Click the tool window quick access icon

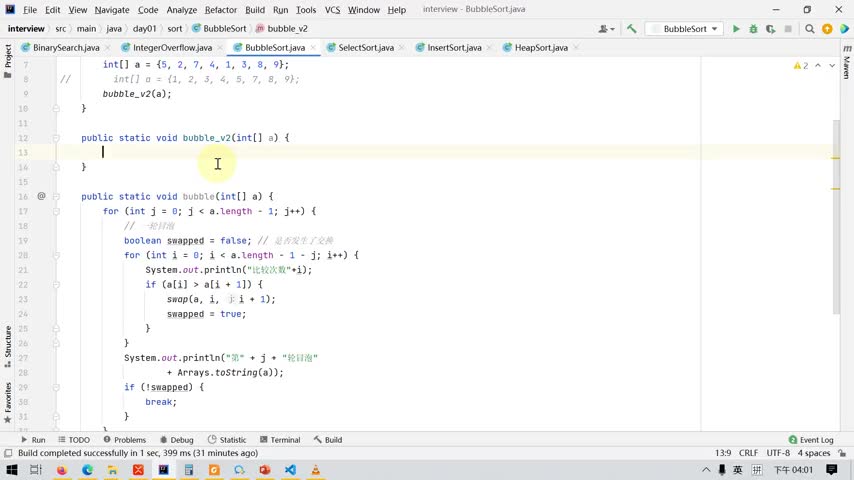pos(8,453)
